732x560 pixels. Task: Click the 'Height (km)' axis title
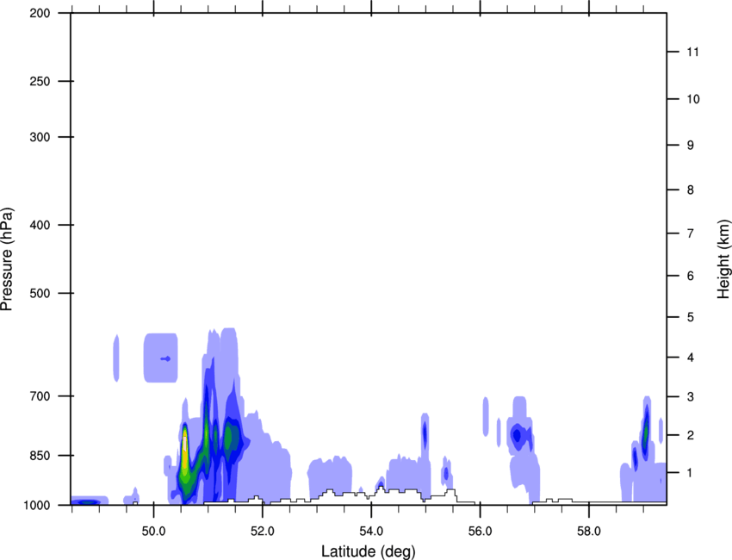pos(723,258)
